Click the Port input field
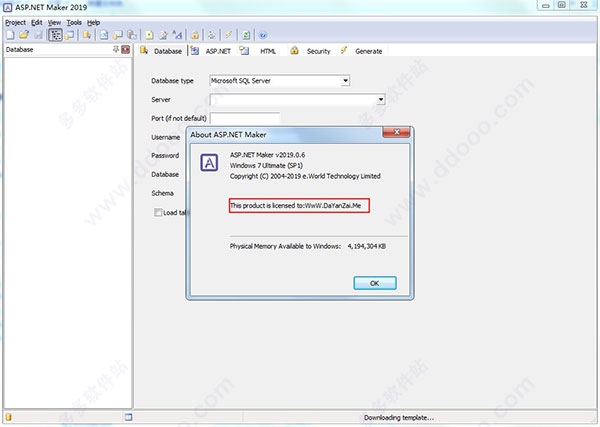 point(245,118)
